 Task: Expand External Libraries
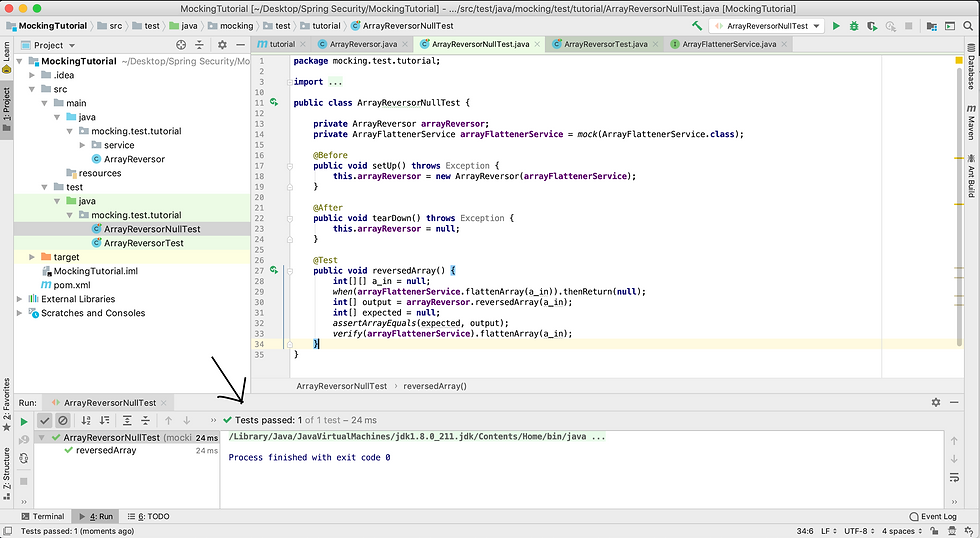tap(19, 299)
